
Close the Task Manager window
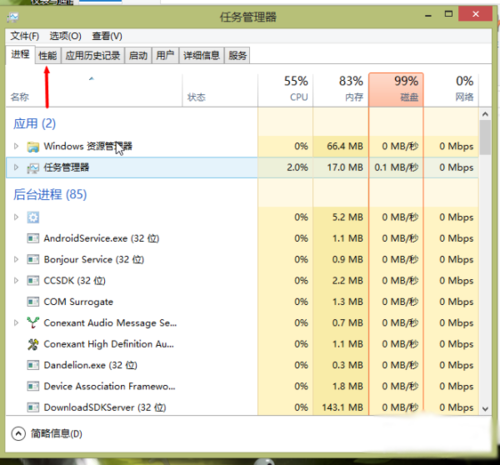pyautogui.click(x=475, y=14)
